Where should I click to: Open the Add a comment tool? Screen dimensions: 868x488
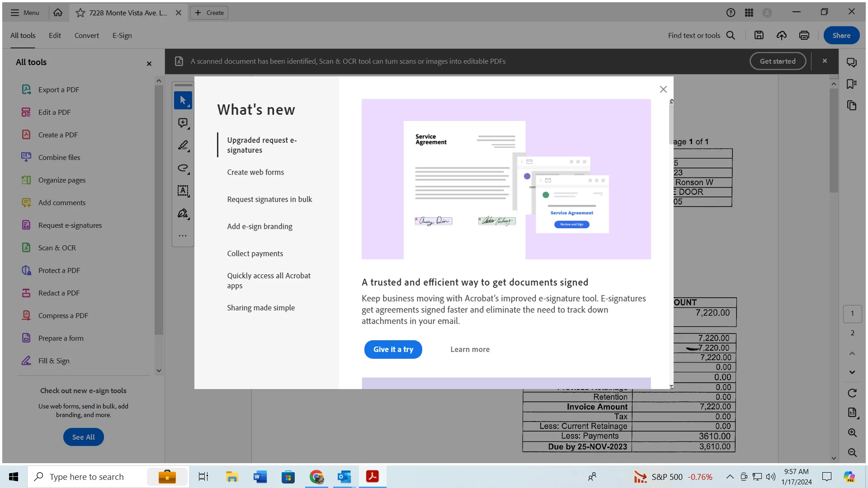183,123
